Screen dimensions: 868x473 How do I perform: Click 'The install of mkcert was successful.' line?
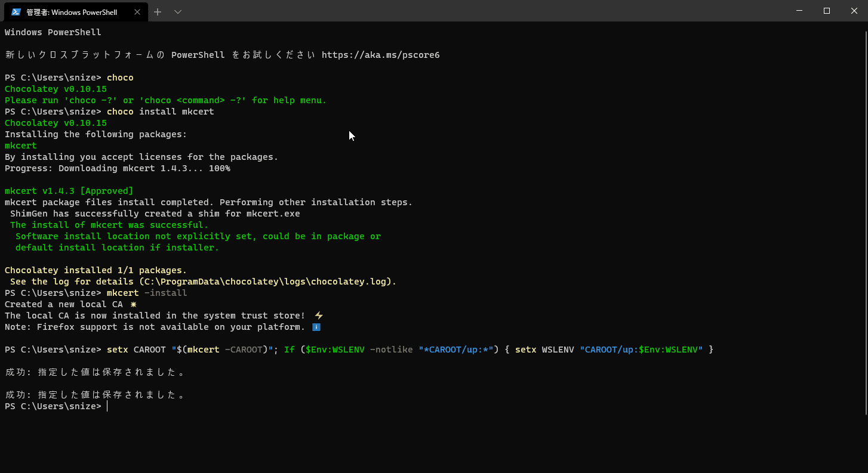pyautogui.click(x=109, y=225)
